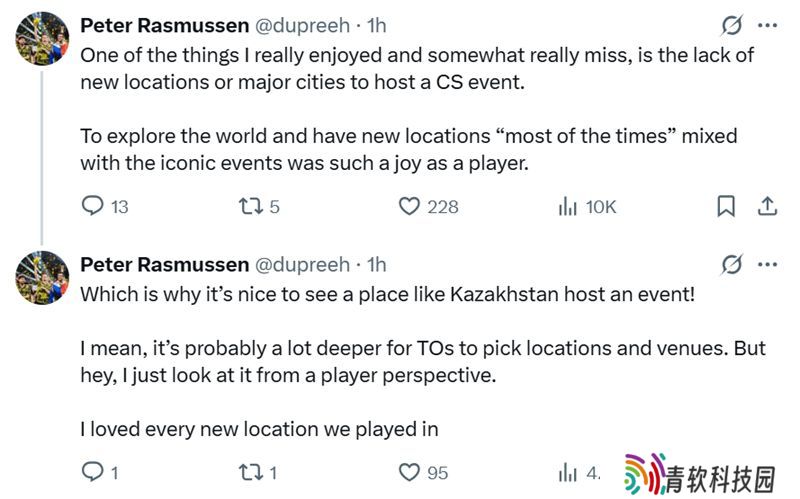Reply to the Kazakhstan tweet
This screenshot has width=800, height=499.
pos(93,472)
